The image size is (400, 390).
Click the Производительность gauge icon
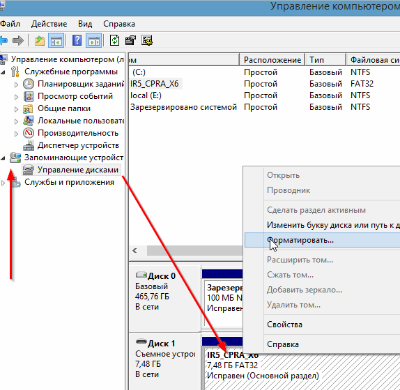(x=29, y=133)
